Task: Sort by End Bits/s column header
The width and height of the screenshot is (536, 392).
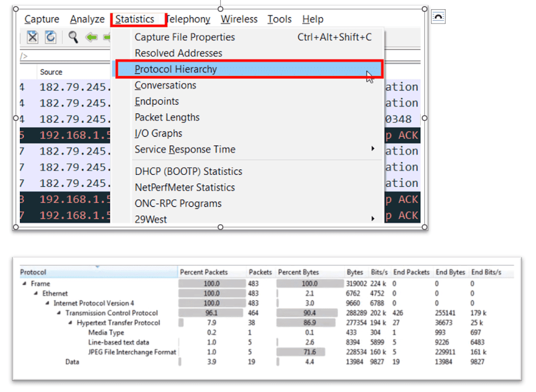Action: pos(486,272)
